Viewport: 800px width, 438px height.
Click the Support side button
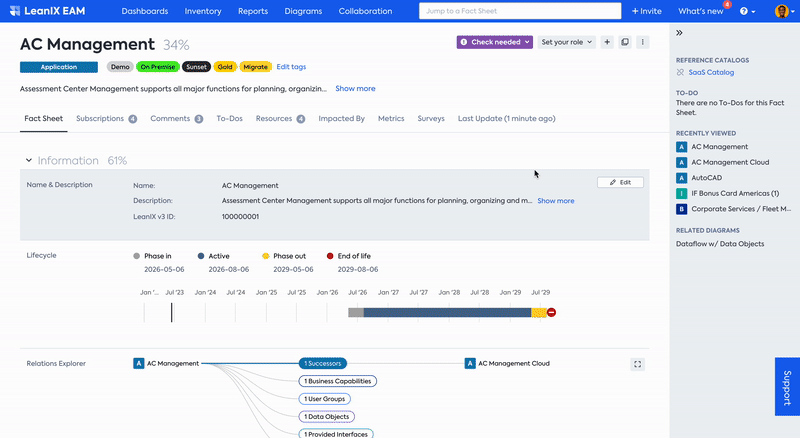pos(787,386)
